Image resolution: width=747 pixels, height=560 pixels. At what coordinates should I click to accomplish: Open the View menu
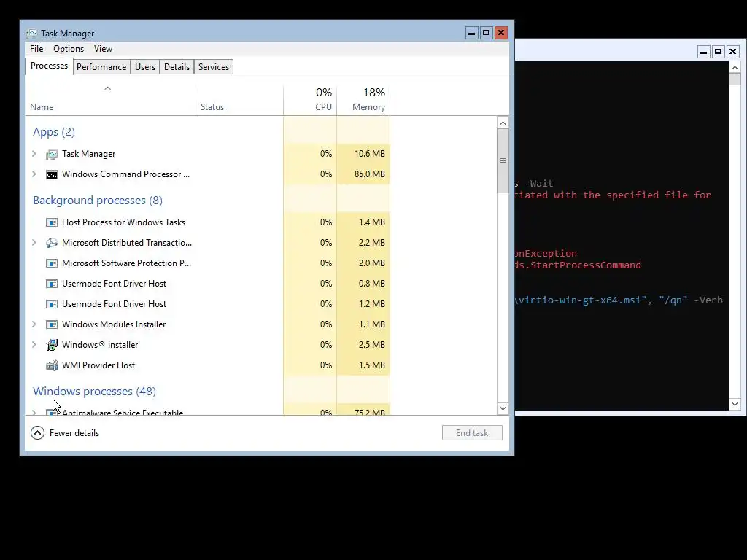click(x=103, y=49)
